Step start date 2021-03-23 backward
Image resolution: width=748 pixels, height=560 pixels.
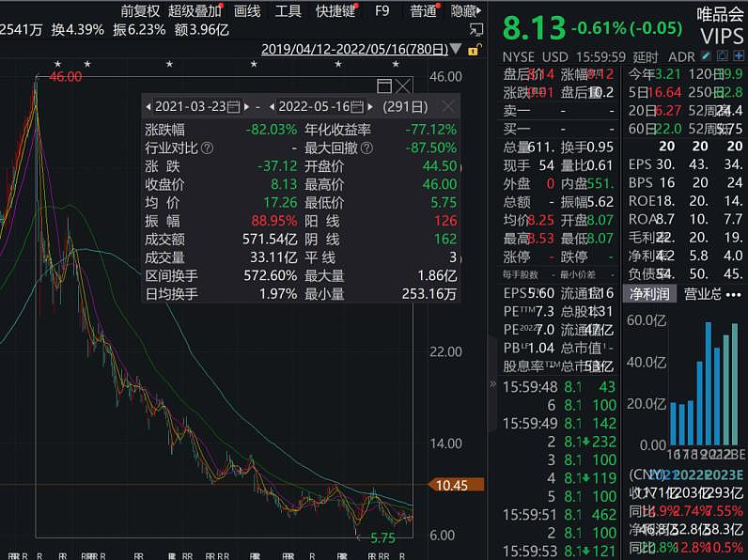[148, 106]
